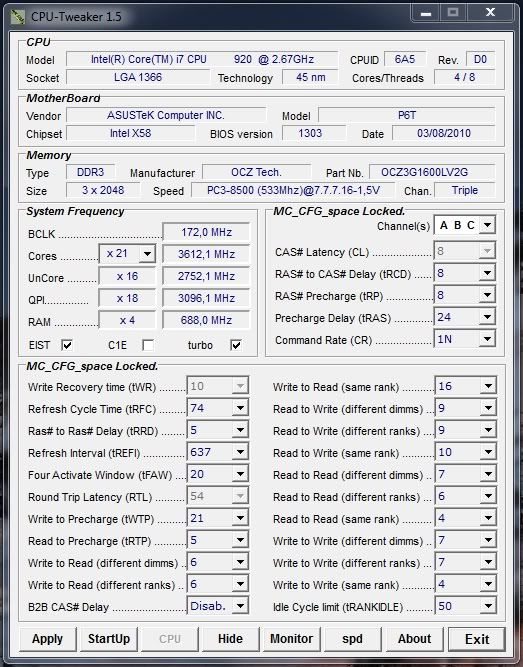Toggle the turbo checkbox
This screenshot has height=667, width=523.
236,345
